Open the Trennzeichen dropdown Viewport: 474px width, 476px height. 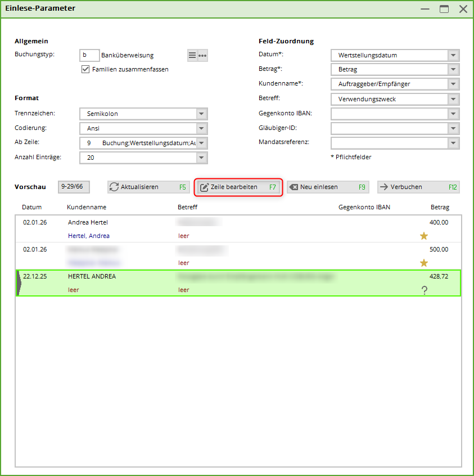coord(202,114)
